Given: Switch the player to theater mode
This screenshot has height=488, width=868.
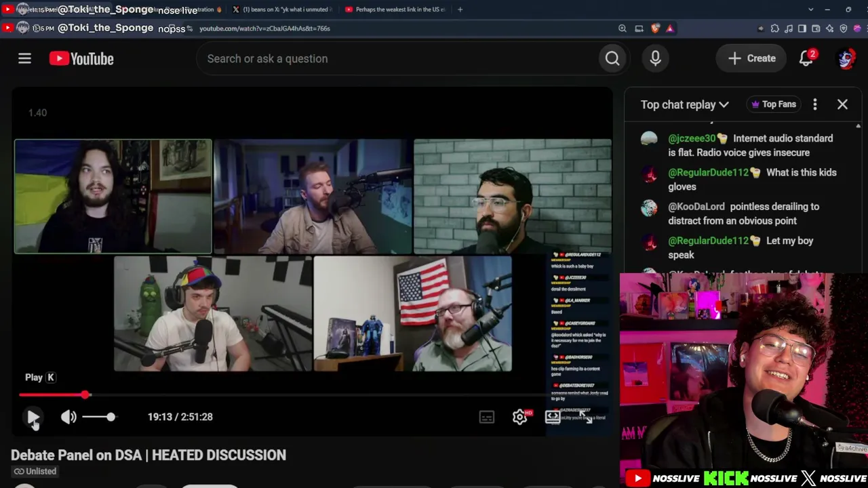Looking at the screenshot, I should pos(553,417).
